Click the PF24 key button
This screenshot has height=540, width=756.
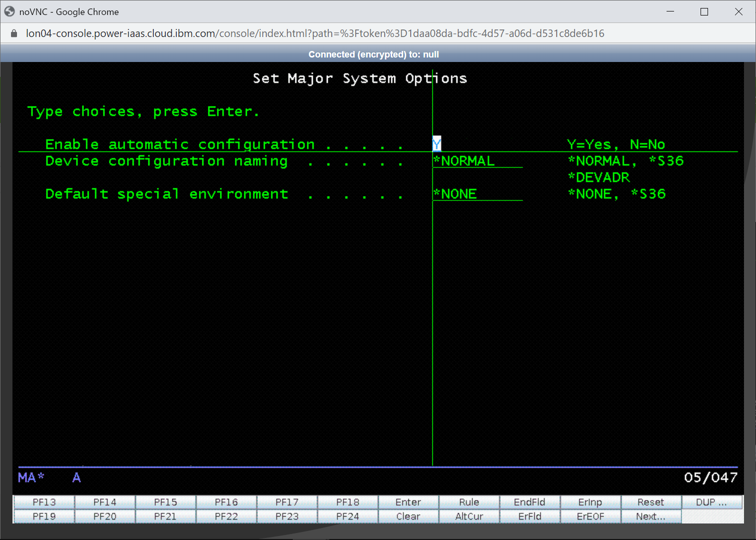(x=348, y=516)
